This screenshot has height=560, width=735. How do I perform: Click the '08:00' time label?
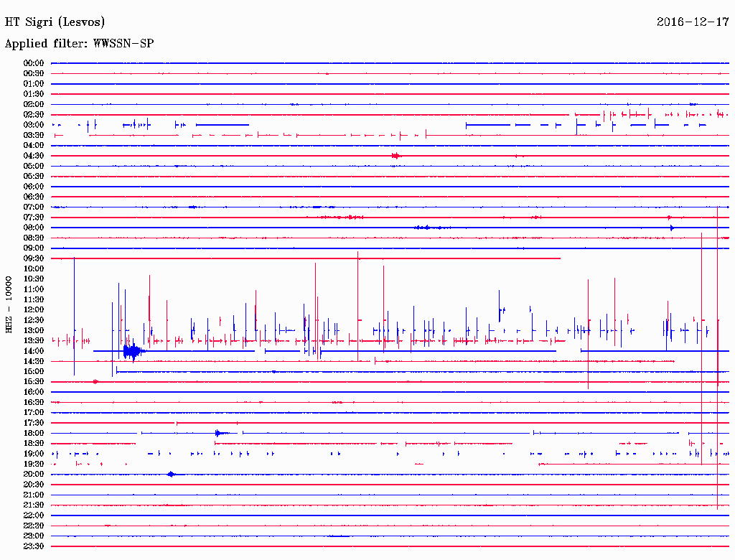34,228
